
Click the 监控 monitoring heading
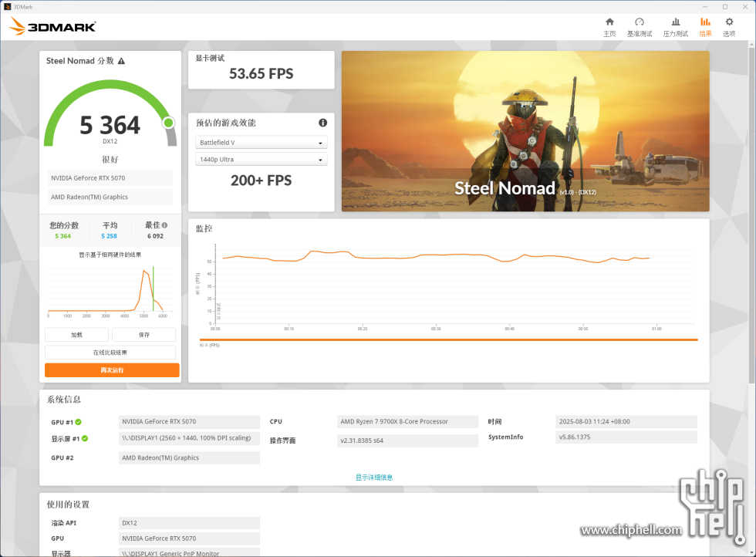(x=204, y=228)
